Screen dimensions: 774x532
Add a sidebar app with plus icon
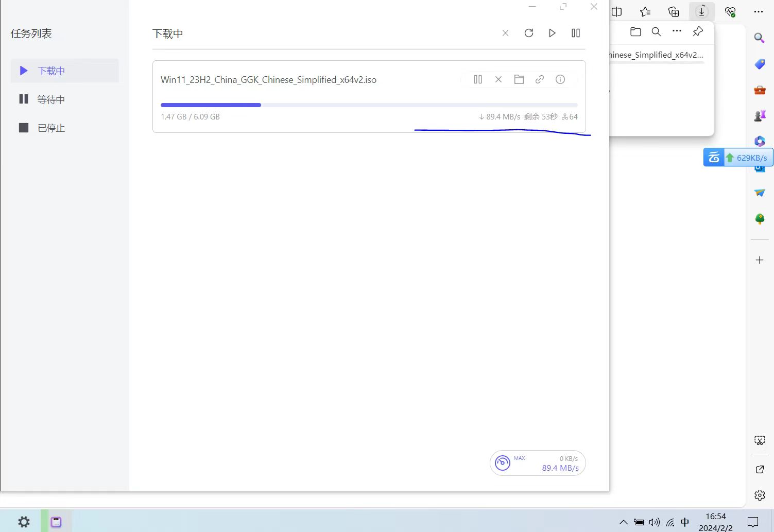point(760,260)
